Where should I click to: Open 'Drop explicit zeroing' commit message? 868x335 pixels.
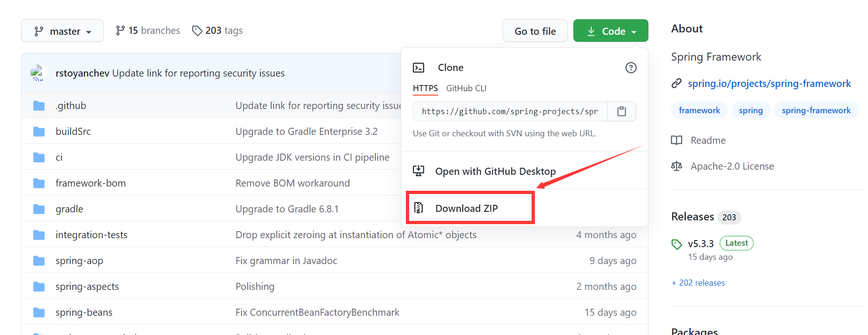pos(356,235)
